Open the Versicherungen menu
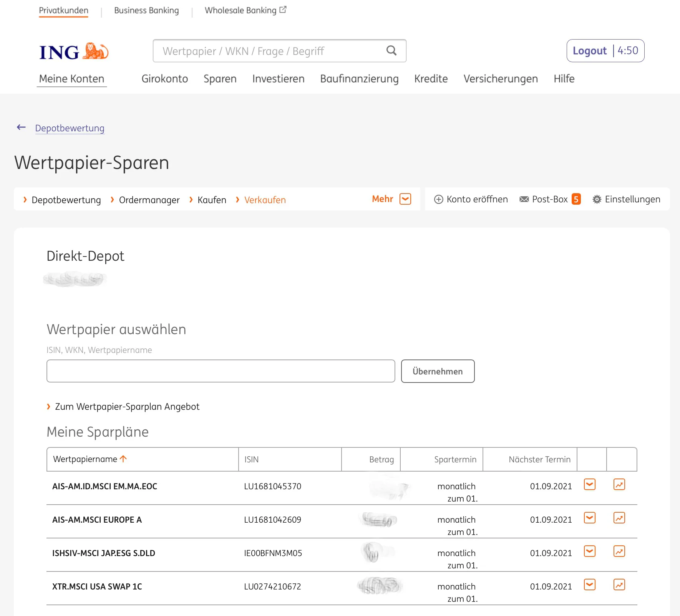This screenshot has height=616, width=680. coord(501,79)
